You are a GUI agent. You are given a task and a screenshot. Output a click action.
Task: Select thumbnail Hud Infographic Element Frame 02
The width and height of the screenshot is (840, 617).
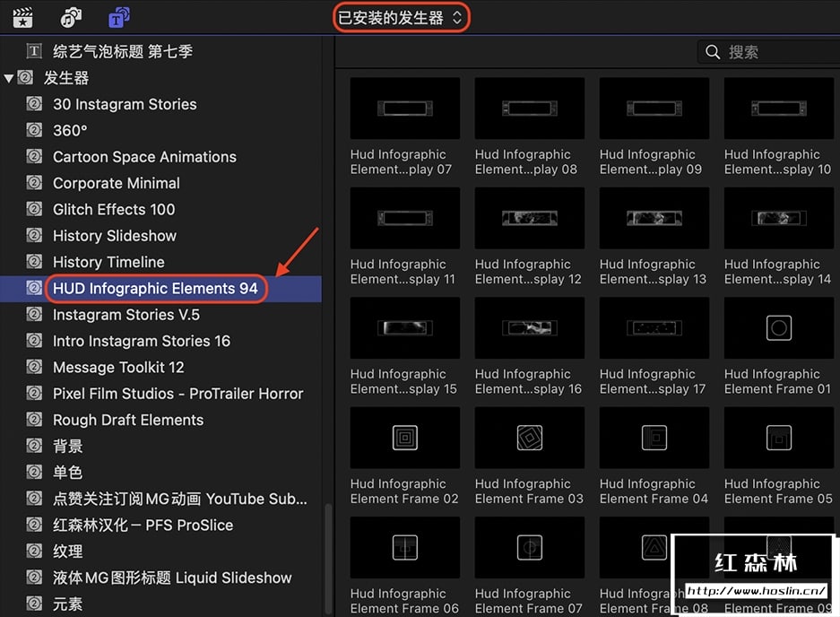click(405, 438)
